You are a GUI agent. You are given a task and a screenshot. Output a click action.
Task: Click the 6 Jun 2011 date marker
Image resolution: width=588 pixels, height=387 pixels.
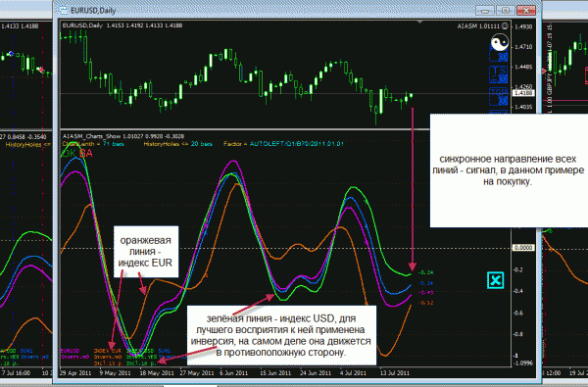click(233, 372)
